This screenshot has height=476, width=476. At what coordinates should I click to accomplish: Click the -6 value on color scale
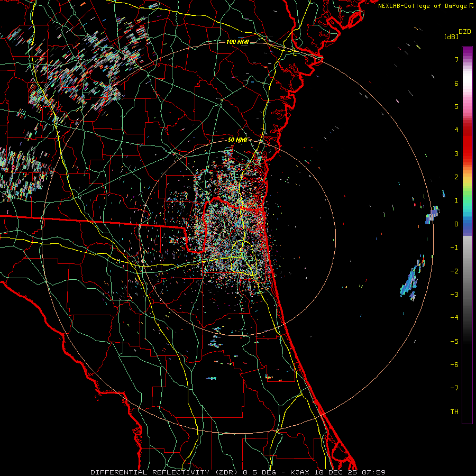click(454, 365)
